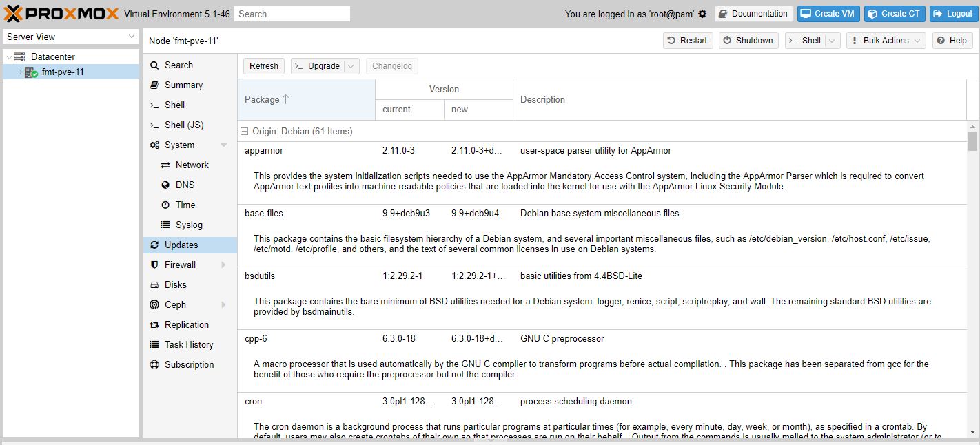
Task: Click the top Search input field
Action: pyautogui.click(x=292, y=14)
